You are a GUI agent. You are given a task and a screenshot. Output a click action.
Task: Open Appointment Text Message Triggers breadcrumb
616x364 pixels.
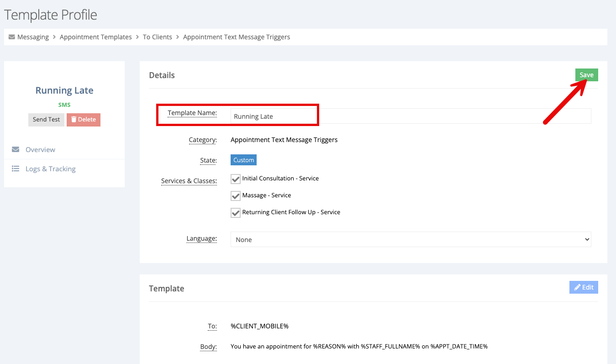coord(237,37)
